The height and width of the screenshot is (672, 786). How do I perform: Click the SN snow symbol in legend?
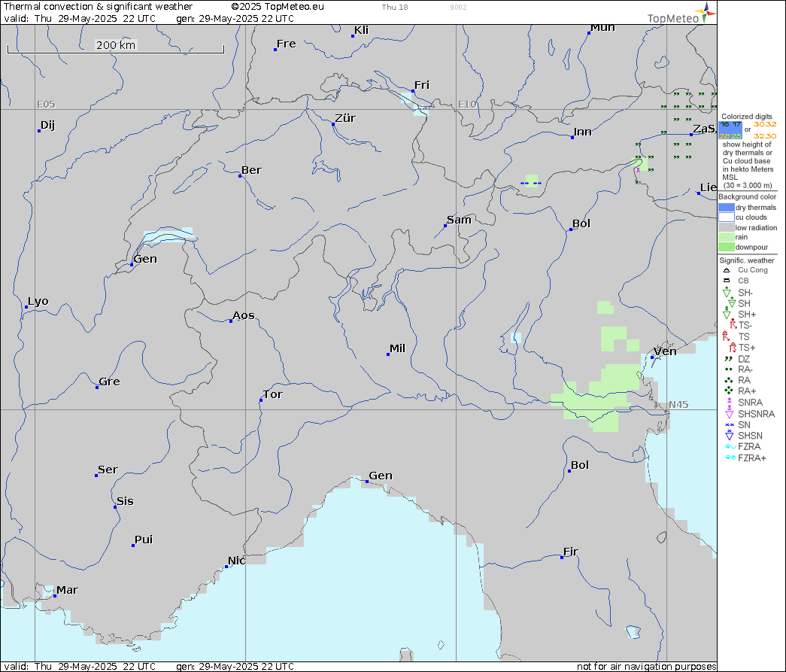(x=730, y=424)
